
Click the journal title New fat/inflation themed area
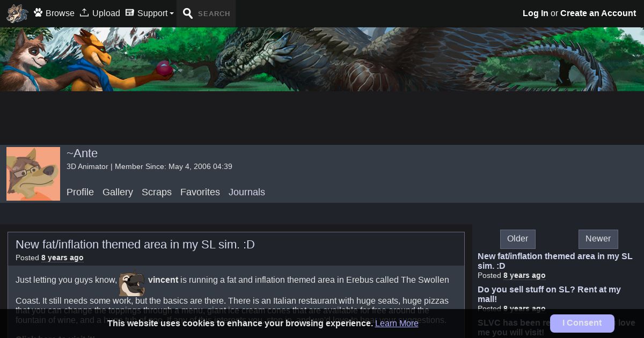(135, 245)
